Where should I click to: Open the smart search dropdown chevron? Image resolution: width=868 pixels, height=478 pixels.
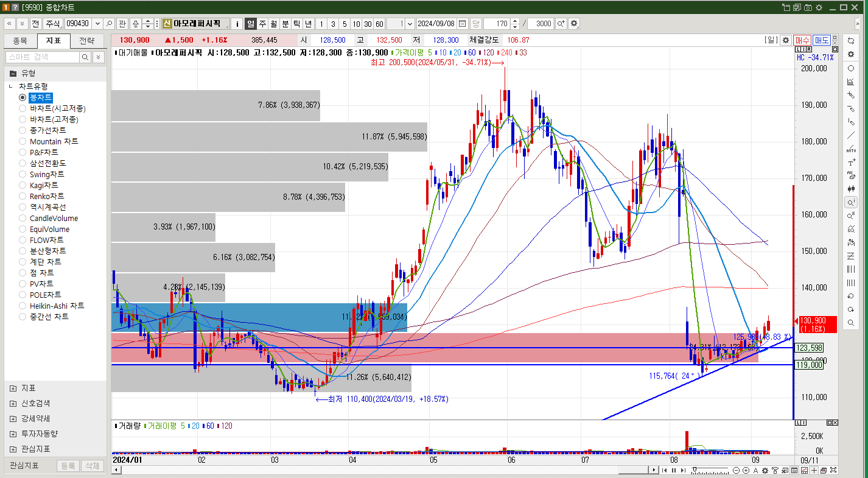[99, 57]
